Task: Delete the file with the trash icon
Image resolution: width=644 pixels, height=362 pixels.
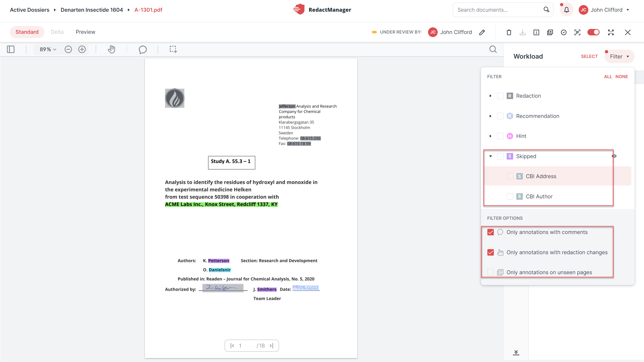Action: tap(509, 32)
